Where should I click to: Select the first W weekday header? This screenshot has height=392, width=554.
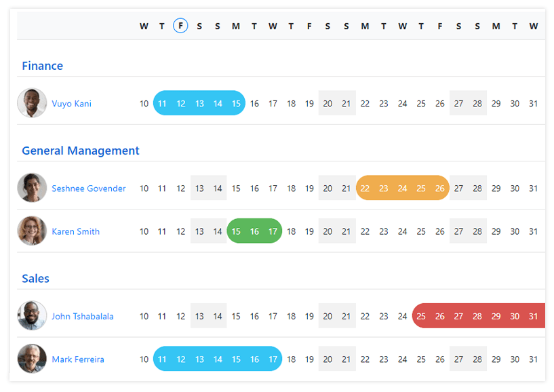pyautogui.click(x=144, y=25)
